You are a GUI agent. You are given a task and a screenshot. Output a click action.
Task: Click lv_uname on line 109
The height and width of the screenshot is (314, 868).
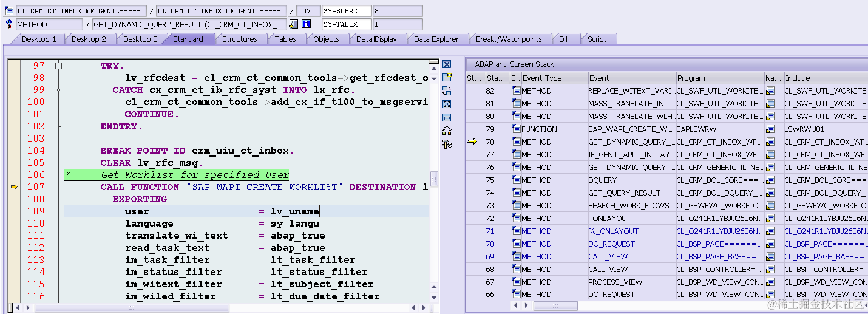tap(295, 211)
